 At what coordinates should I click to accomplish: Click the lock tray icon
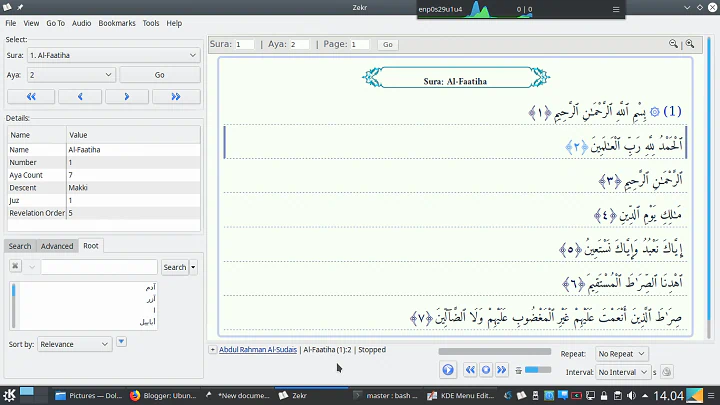coord(604,395)
